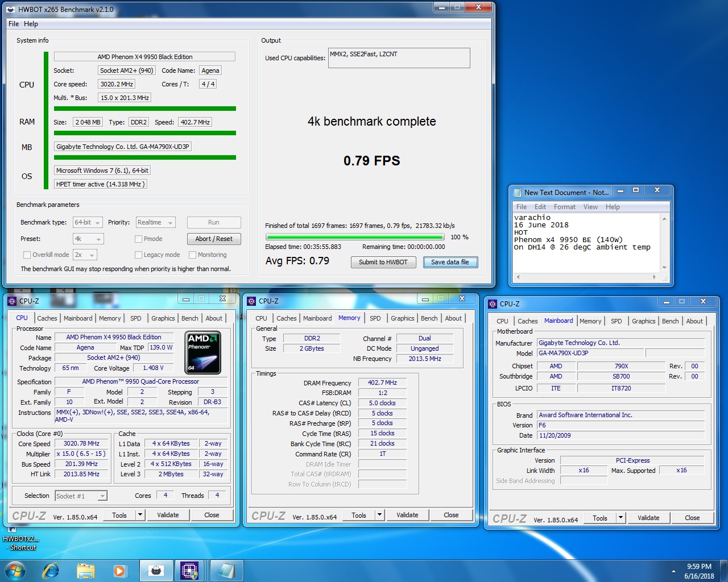Click DRAM Frequency 402.7 MHz value

click(x=382, y=383)
